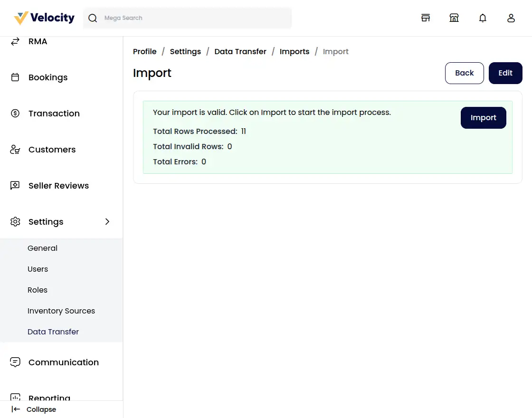Click the Communication chat icon
This screenshot has height=418, width=532.
[x=15, y=362]
